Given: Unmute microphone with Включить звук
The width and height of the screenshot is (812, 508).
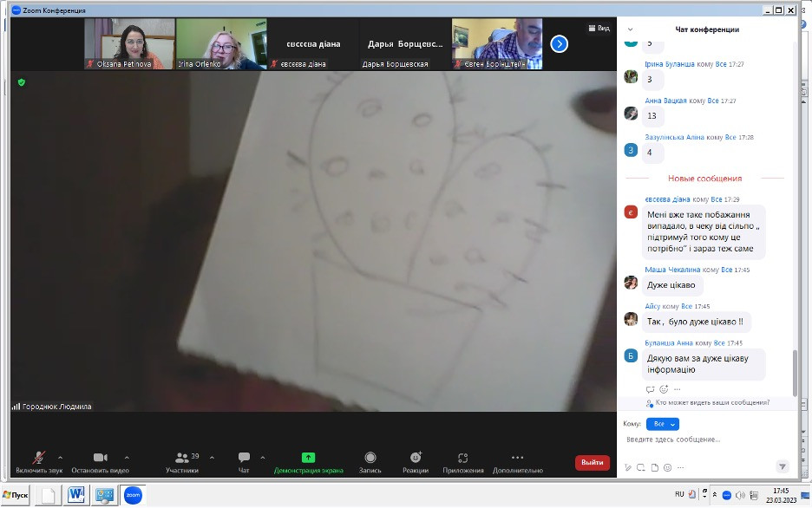Looking at the screenshot, I should [39, 462].
